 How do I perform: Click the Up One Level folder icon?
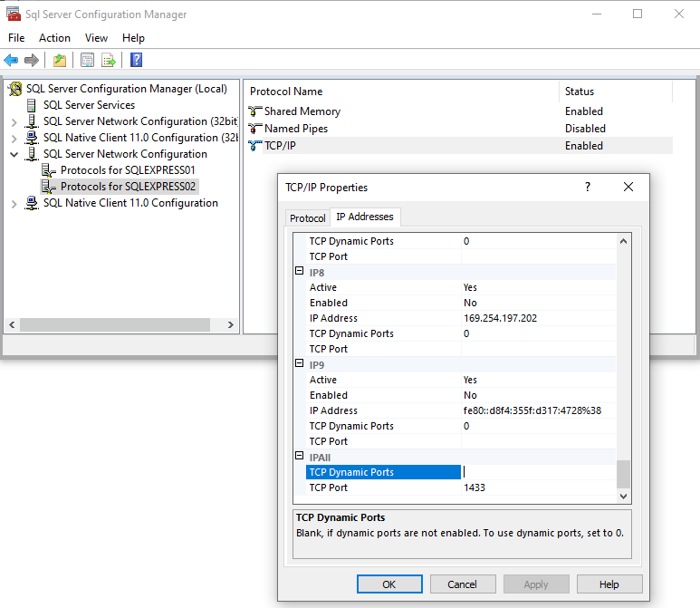pos(59,61)
